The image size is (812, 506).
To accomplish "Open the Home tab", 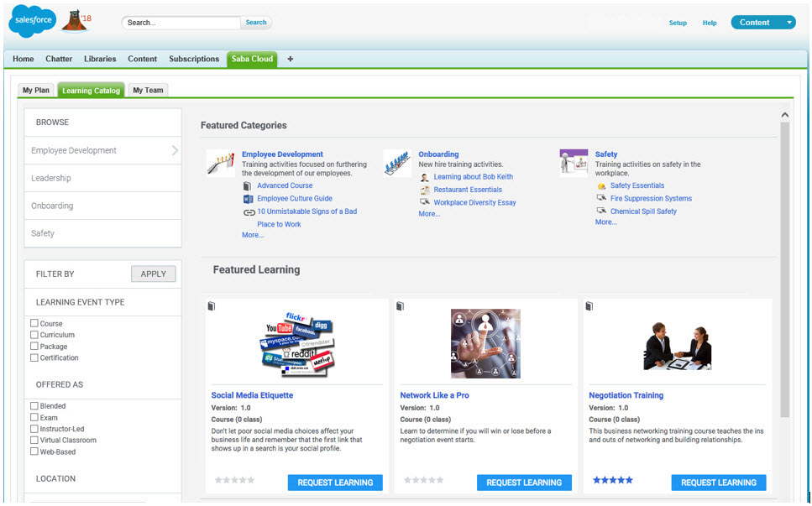I will [24, 59].
